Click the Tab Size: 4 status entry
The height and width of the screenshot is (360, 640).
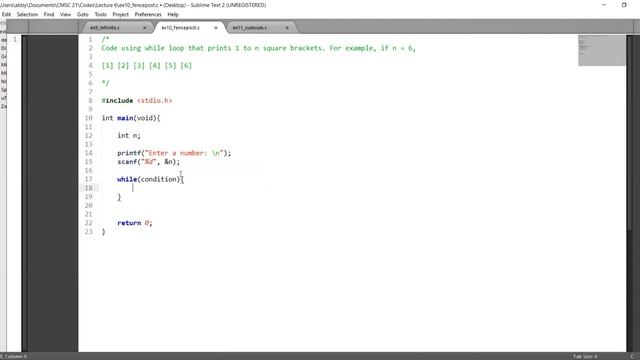(x=585, y=356)
